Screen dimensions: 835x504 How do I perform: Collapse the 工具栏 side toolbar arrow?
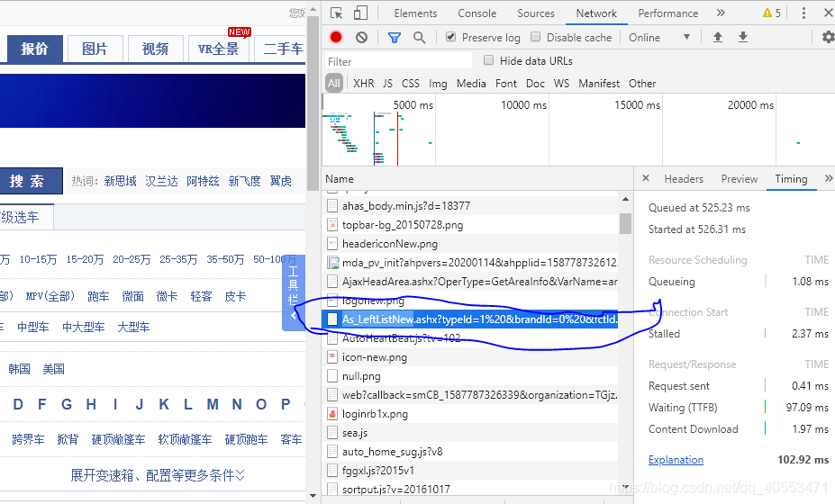[x=293, y=316]
